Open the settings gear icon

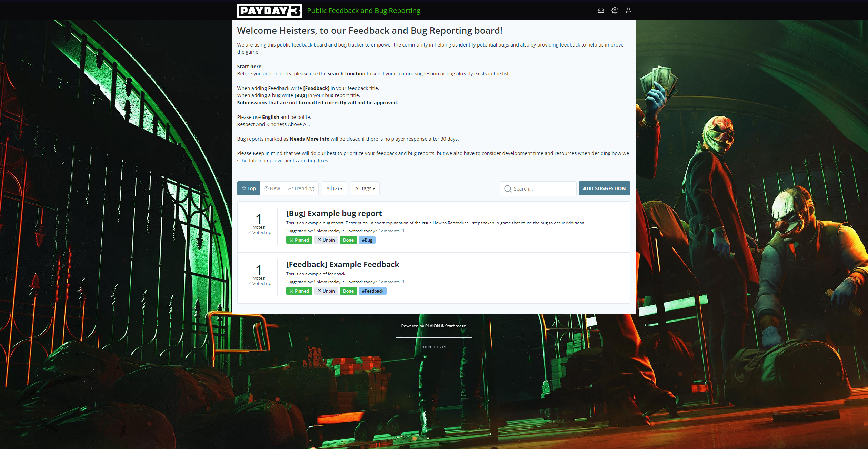tap(615, 10)
